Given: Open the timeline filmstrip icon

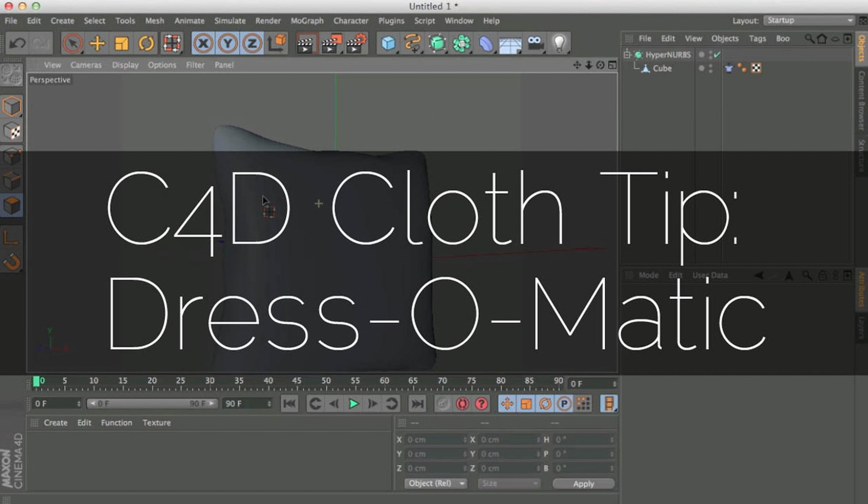Looking at the screenshot, I should coord(609,403).
